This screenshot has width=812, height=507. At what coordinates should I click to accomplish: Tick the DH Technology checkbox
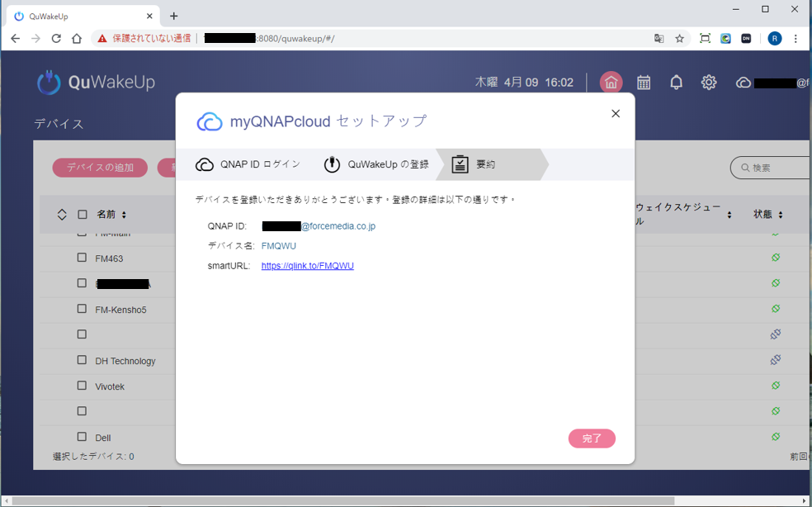[x=82, y=360]
